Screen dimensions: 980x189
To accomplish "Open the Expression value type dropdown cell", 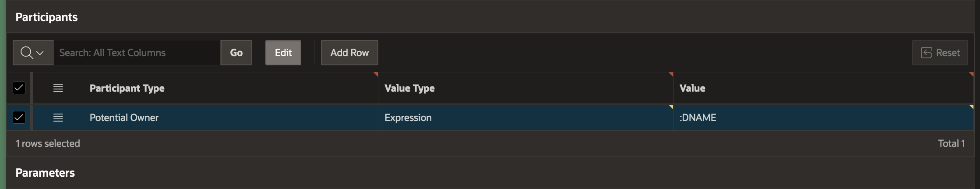I will tap(525, 118).
